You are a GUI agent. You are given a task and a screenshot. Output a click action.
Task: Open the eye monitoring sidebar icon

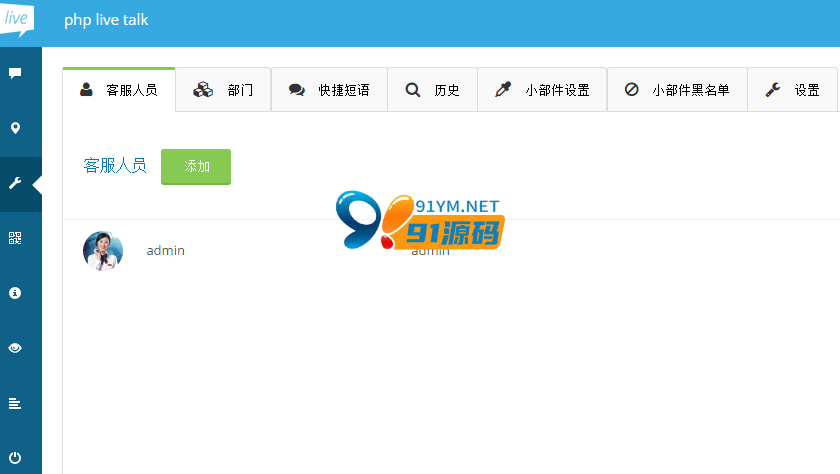tap(15, 348)
